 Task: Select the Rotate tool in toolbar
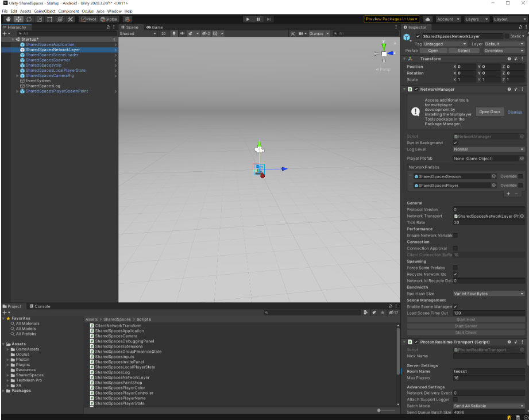[x=29, y=19]
